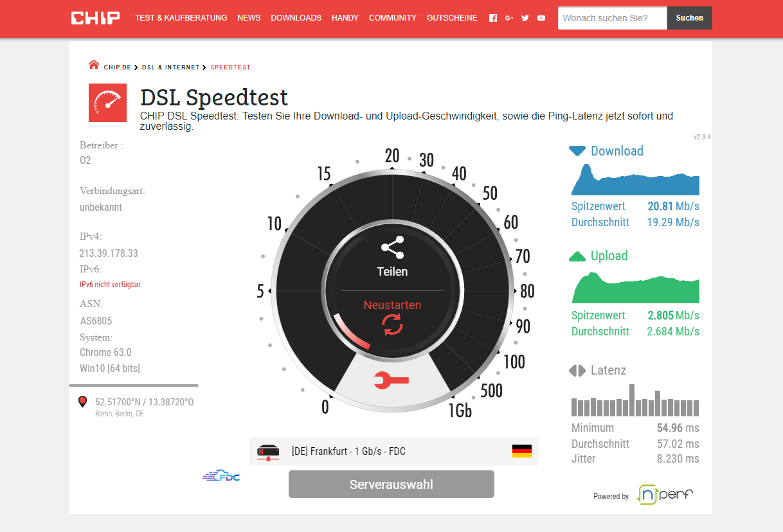Screen dimensions: 783x532
Task: Click the Betreiber value O2
Action: pyautogui.click(x=85, y=161)
